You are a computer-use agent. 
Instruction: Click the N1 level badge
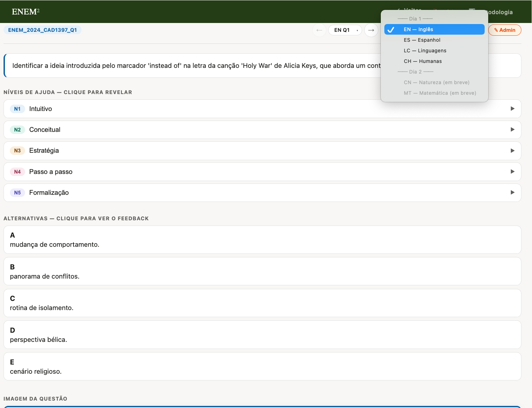point(17,109)
